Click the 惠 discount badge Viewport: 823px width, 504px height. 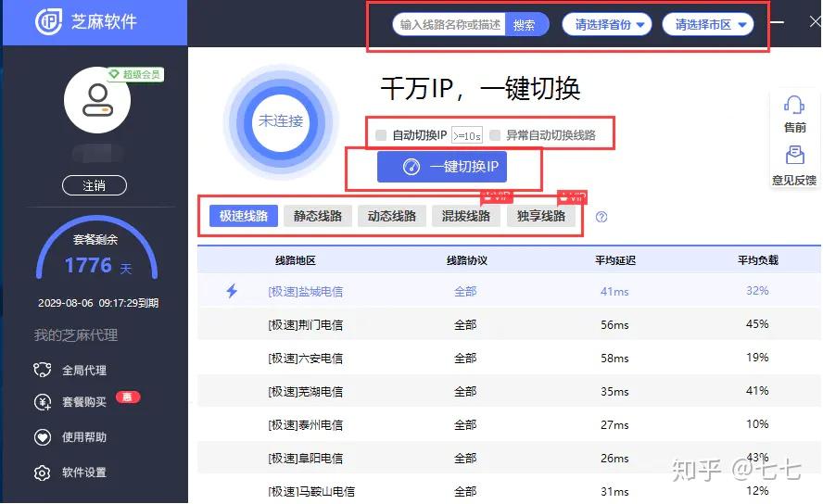(128, 397)
